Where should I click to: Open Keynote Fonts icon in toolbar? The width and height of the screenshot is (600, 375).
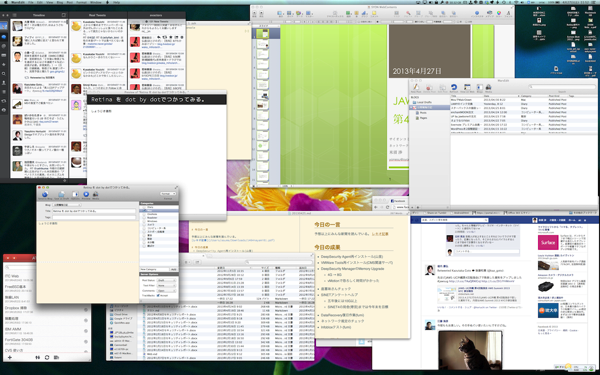(x=508, y=14)
